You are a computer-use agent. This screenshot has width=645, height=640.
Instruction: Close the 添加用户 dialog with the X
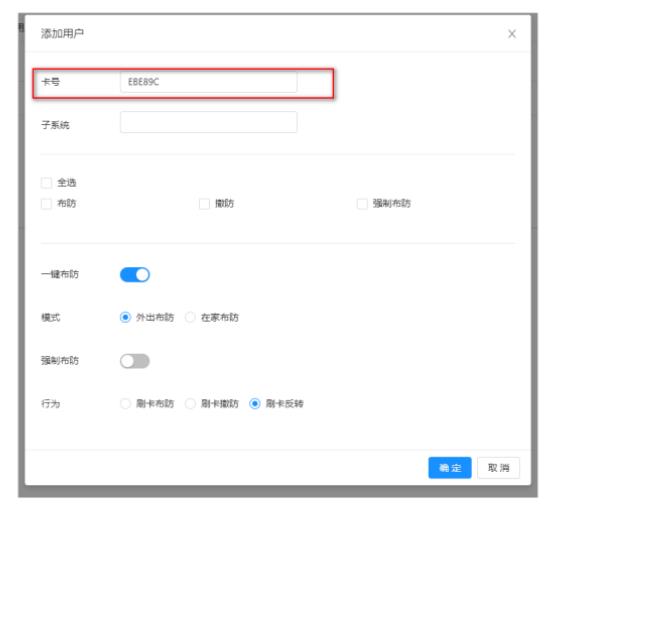pyautogui.click(x=512, y=34)
